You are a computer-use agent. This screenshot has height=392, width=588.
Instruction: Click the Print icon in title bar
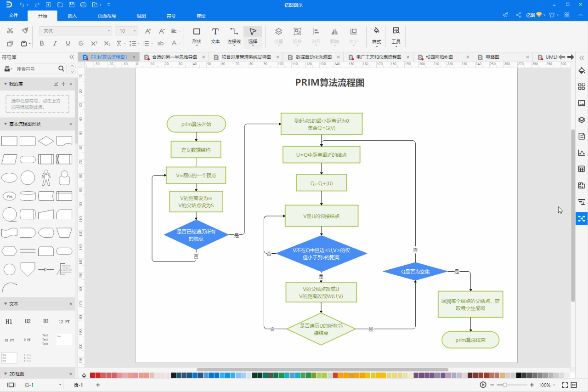(x=83, y=5)
